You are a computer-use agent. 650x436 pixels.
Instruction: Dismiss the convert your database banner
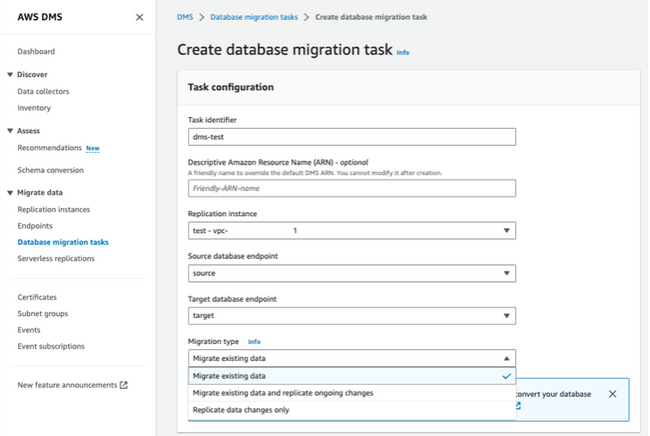(612, 394)
